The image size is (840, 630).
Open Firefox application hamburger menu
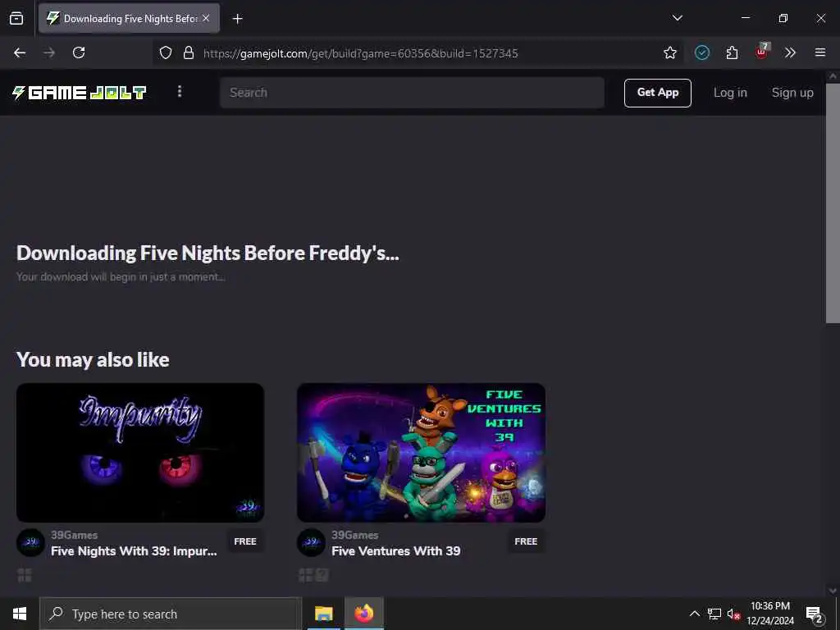tap(819, 52)
